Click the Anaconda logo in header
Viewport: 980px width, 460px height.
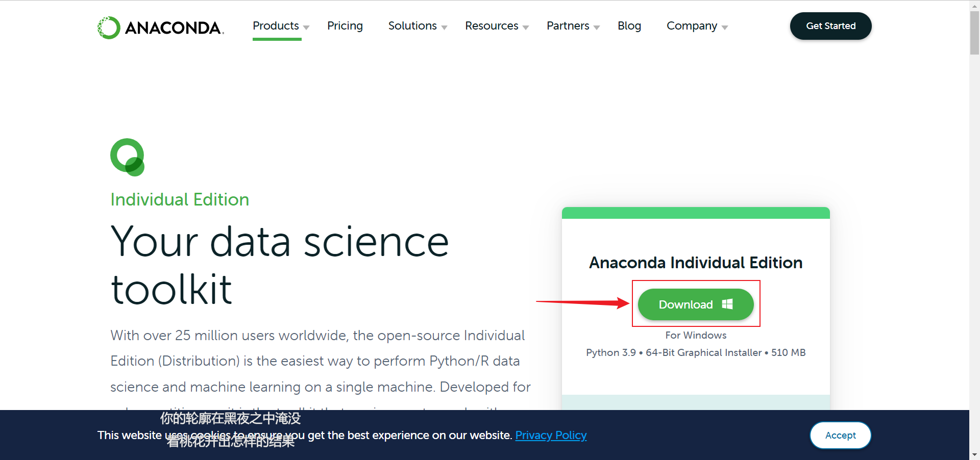[x=160, y=28]
